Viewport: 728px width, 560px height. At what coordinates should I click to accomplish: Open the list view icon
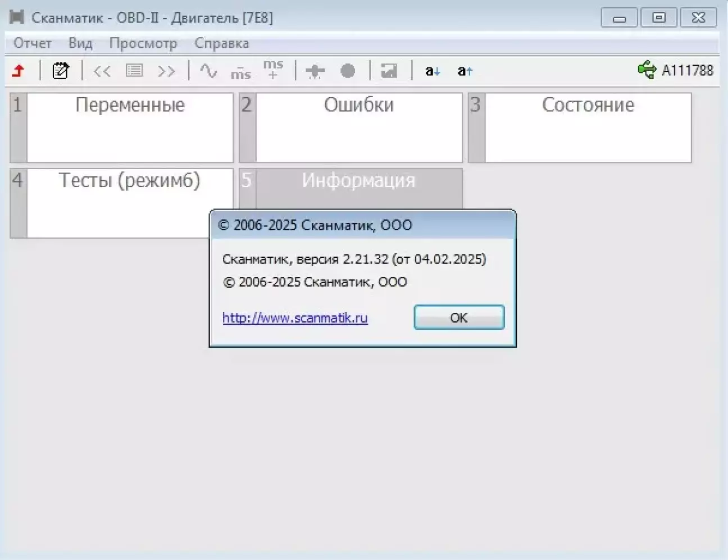[x=134, y=70]
